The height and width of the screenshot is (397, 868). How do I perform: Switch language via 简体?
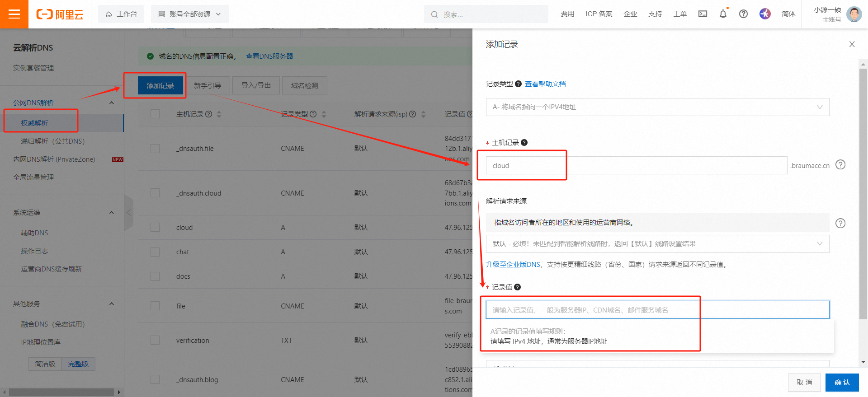[x=788, y=14]
